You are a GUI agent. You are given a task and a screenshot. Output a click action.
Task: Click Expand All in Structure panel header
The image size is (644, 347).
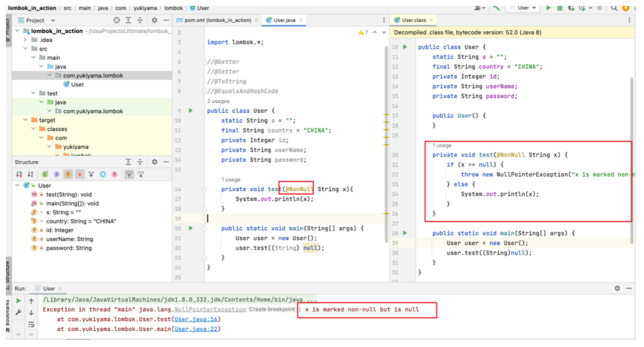click(128, 162)
